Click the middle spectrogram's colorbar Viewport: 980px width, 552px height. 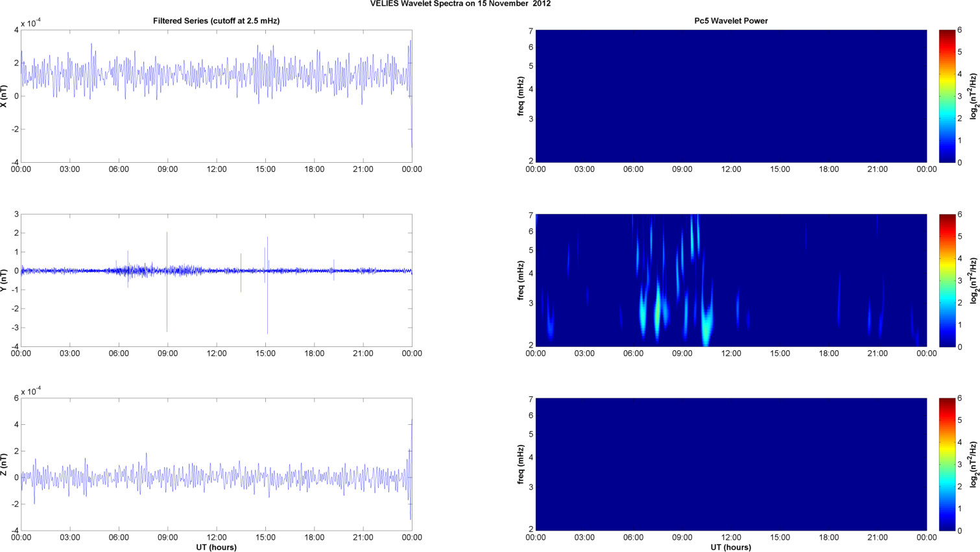tap(947, 280)
